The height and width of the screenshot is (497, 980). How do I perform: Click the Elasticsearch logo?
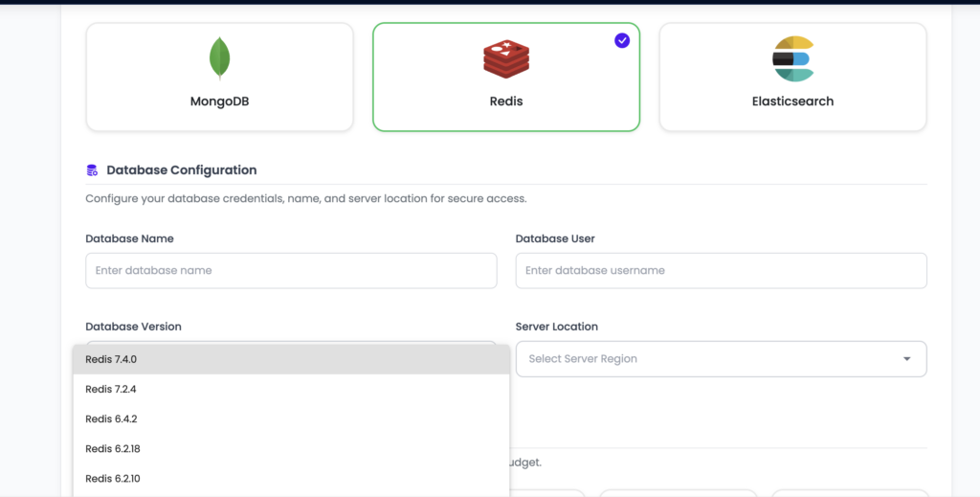792,58
